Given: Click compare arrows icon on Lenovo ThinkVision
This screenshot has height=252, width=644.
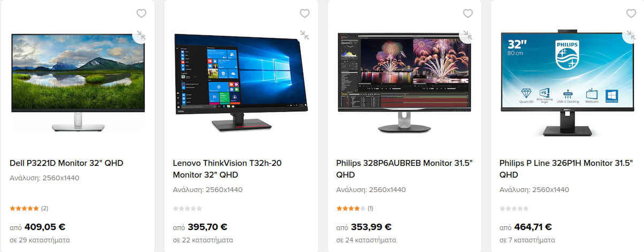Looking at the screenshot, I should point(304,35).
